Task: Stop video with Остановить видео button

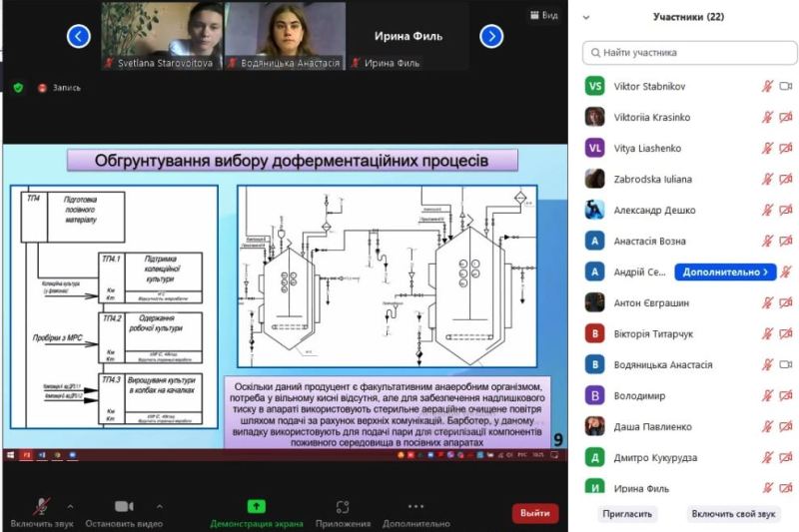Action: (124, 513)
